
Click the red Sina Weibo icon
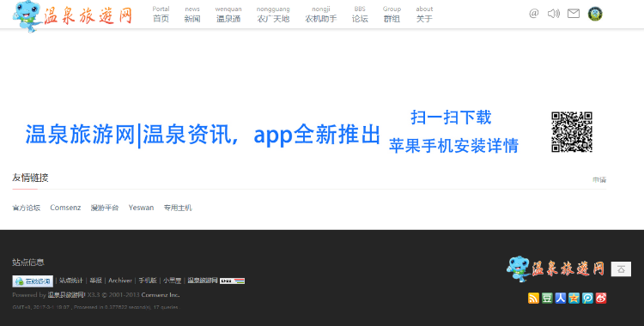point(601,298)
